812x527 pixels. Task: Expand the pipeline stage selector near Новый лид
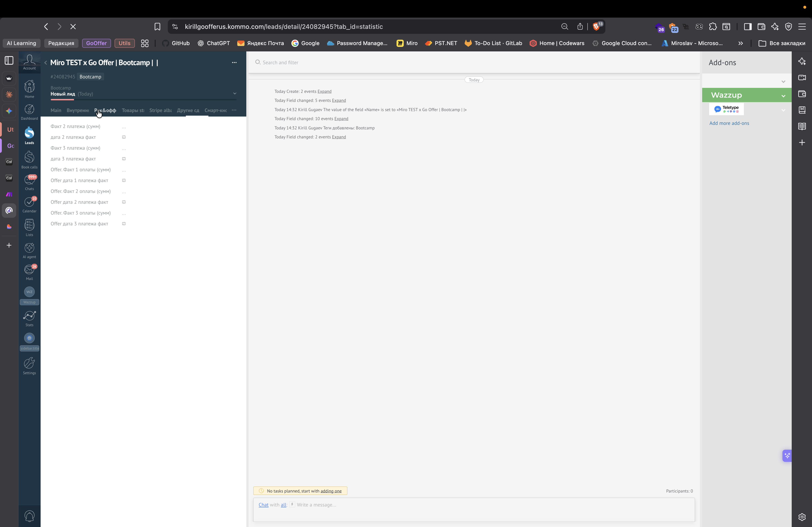235,93
